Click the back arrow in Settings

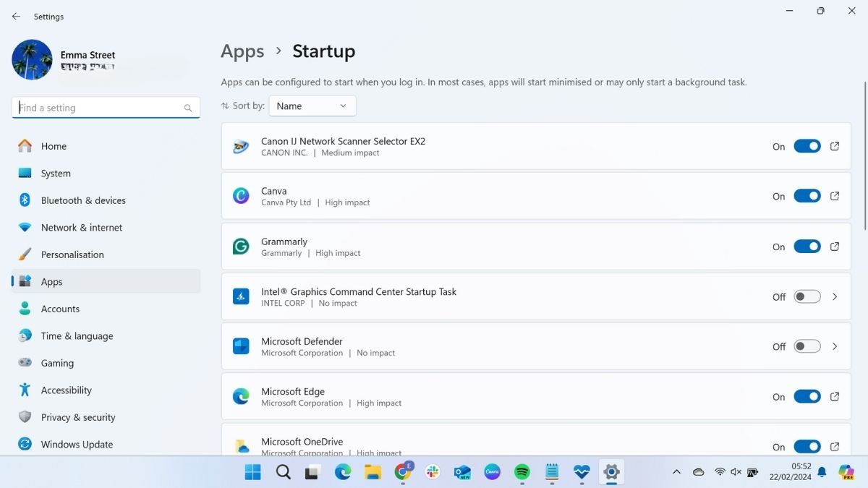pyautogui.click(x=16, y=16)
